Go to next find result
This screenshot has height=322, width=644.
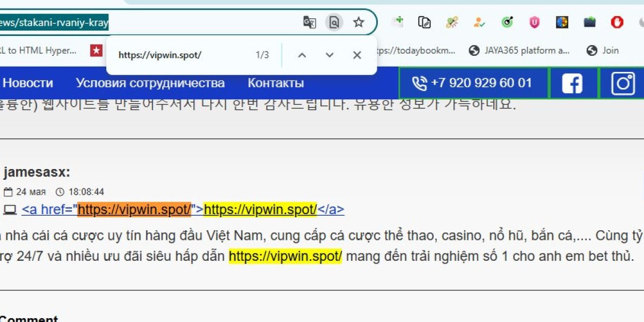330,55
